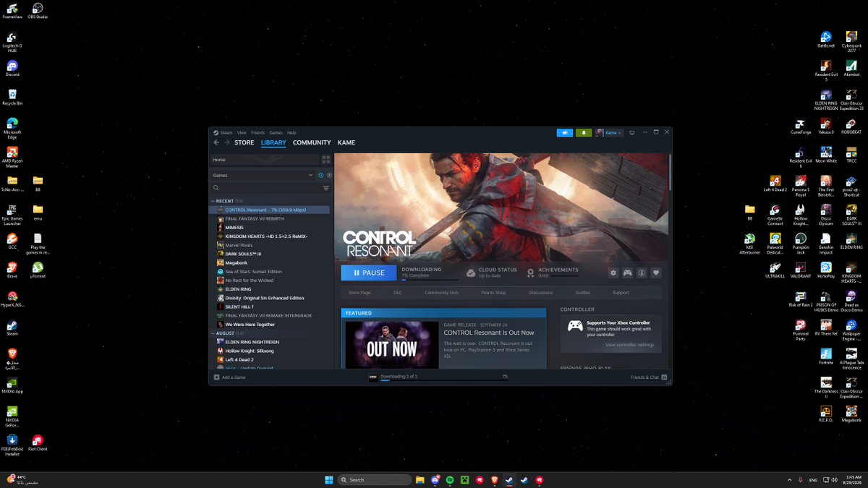Image resolution: width=868 pixels, height=488 pixels.
Task: Show hidden system tray icons chevron
Action: [x=789, y=480]
